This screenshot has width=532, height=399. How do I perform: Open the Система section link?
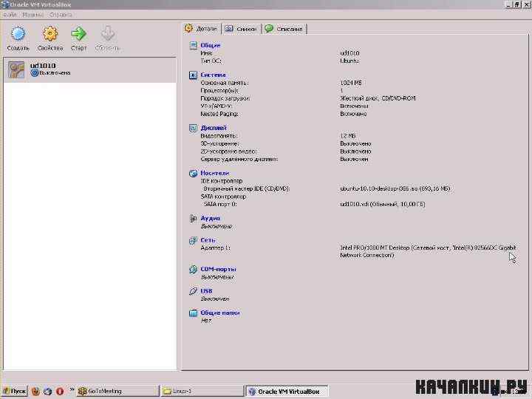[213, 75]
